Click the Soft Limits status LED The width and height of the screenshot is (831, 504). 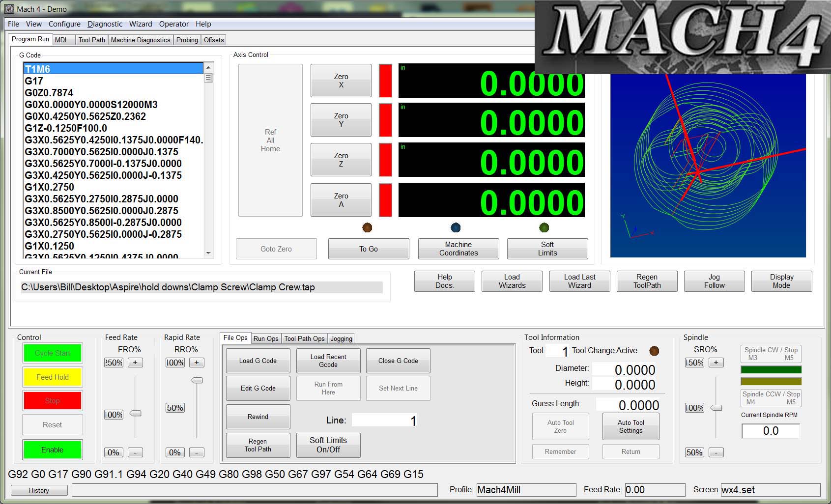(x=544, y=227)
